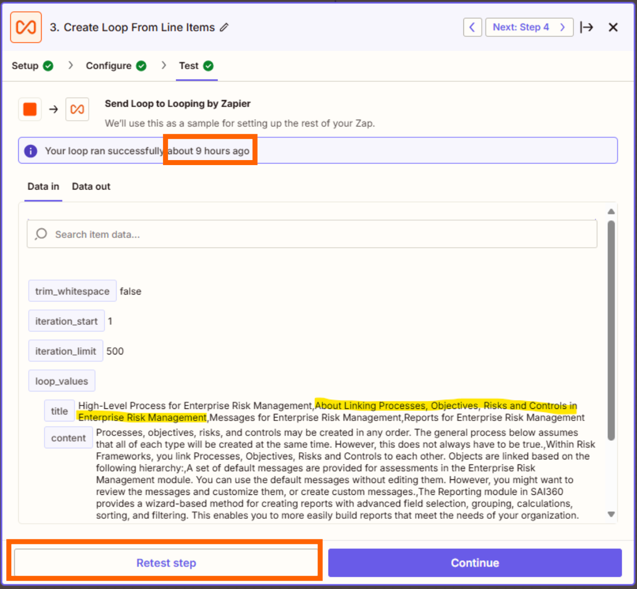Click the Your loop ran successfully message
Image resolution: width=637 pixels, height=589 pixels.
click(x=147, y=151)
